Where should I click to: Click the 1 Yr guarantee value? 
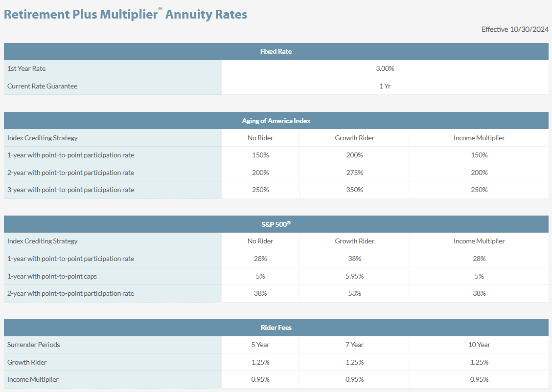click(385, 86)
